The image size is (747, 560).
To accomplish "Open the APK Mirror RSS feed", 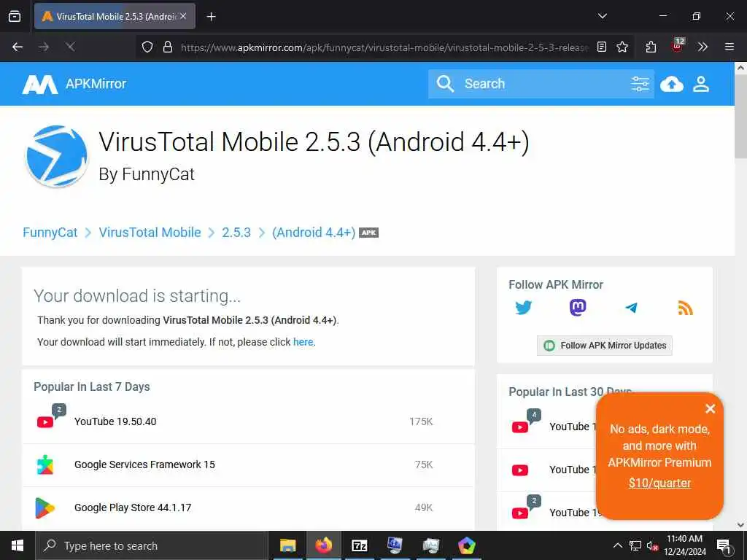I will pos(685,308).
